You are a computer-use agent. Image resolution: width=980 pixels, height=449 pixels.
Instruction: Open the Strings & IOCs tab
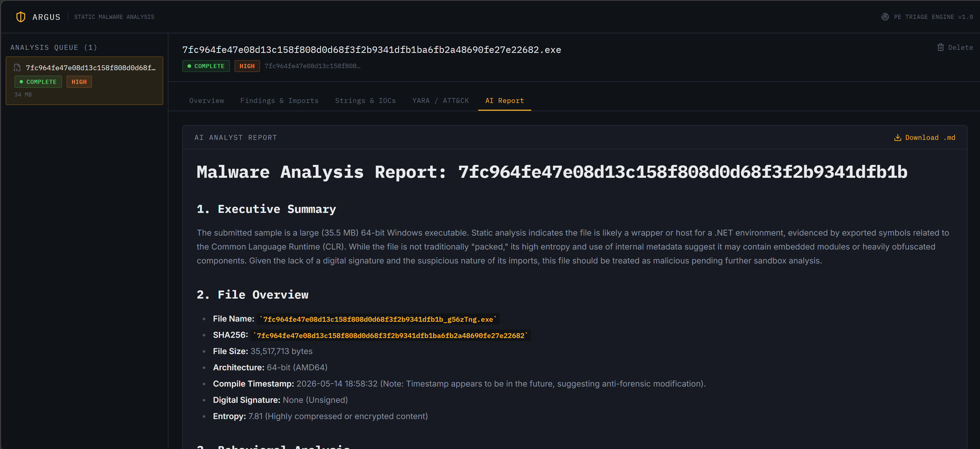click(x=365, y=100)
